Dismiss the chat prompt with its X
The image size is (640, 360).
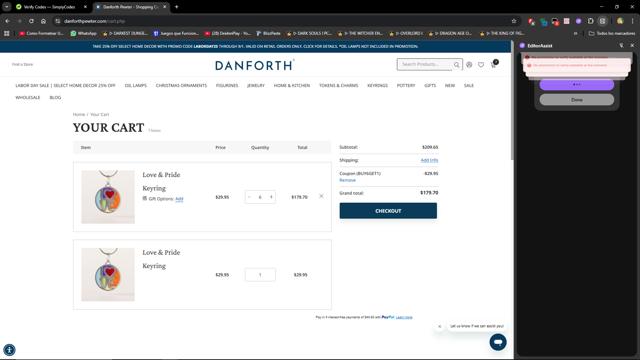pos(440,327)
